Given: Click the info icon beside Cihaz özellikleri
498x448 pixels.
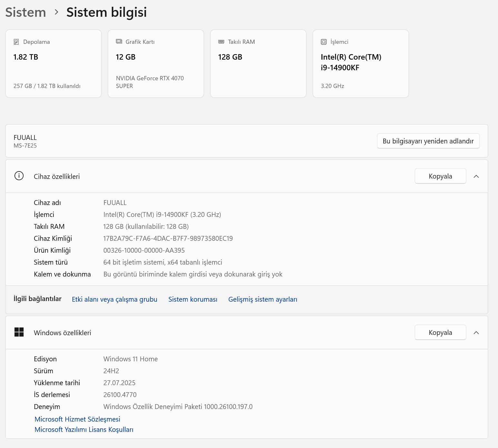Looking at the screenshot, I should [19, 176].
